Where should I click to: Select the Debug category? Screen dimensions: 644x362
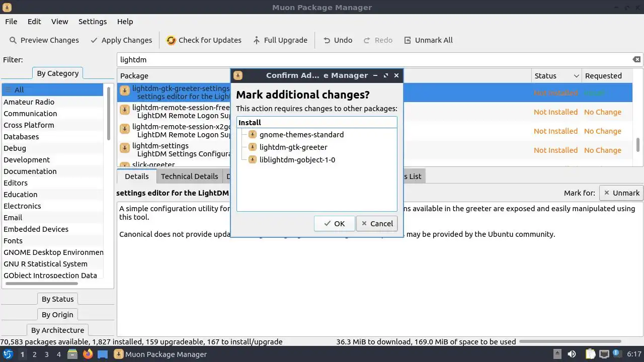(52, 148)
